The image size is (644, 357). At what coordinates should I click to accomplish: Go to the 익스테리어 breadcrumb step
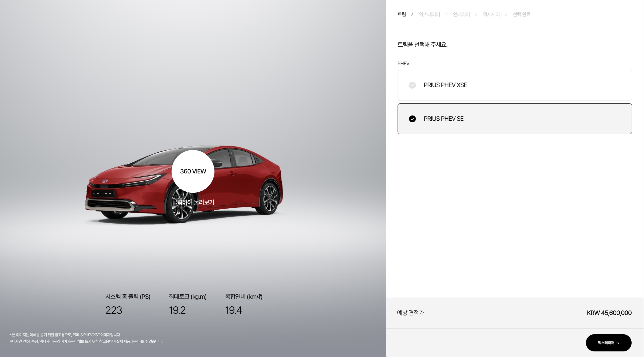(x=429, y=14)
